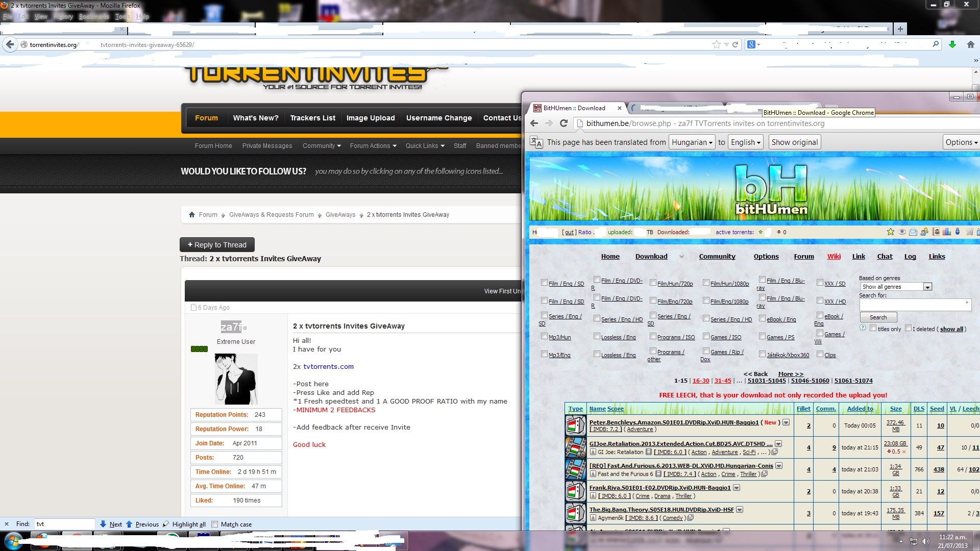Click the Windows Start orb
The width and height of the screenshot is (980, 551).
(x=14, y=540)
